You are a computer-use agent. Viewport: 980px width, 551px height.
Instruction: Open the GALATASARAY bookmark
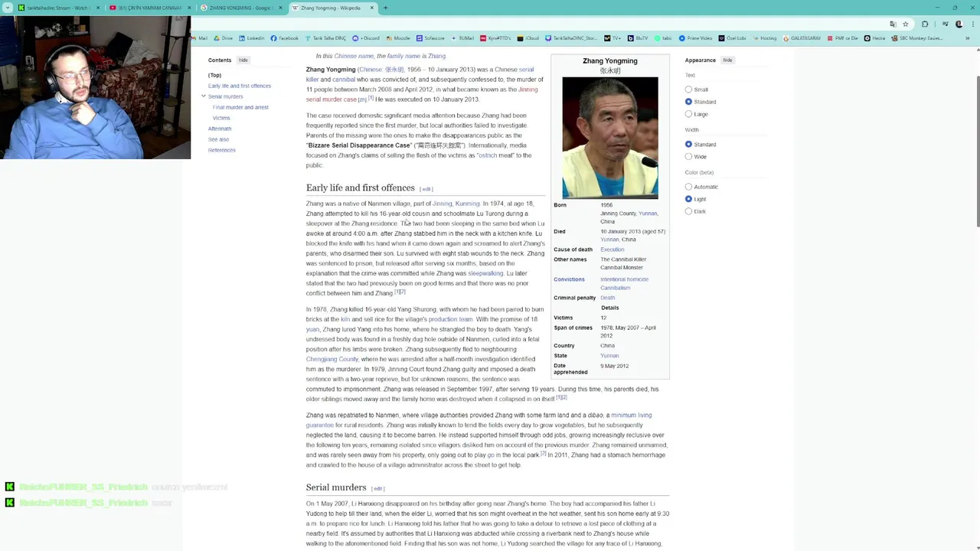(x=801, y=38)
